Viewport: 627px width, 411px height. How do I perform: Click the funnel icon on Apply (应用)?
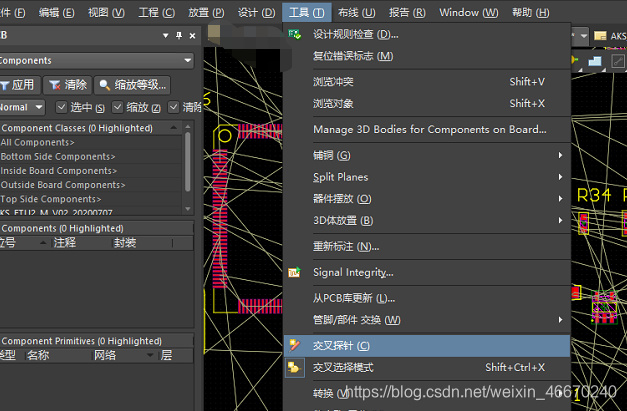(4, 85)
